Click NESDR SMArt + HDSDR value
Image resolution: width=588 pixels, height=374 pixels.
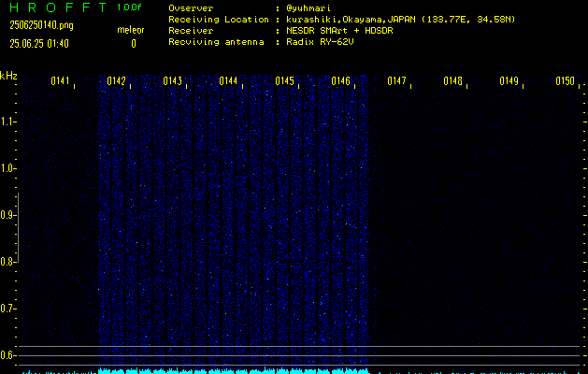click(x=339, y=30)
